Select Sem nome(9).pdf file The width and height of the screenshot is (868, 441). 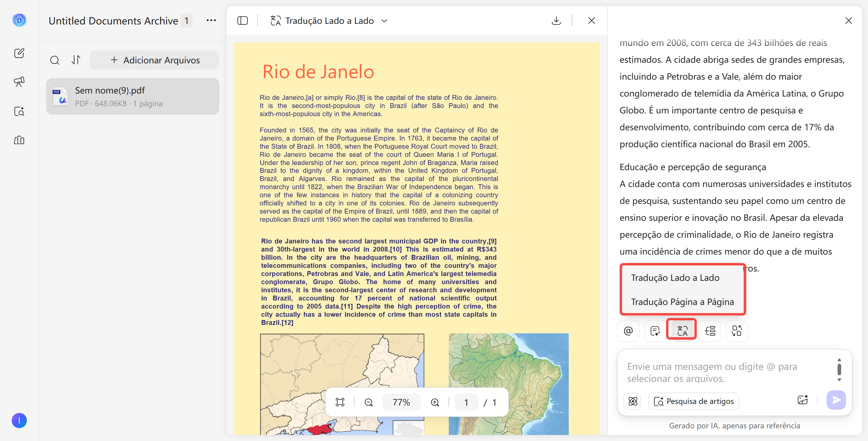pos(132,97)
